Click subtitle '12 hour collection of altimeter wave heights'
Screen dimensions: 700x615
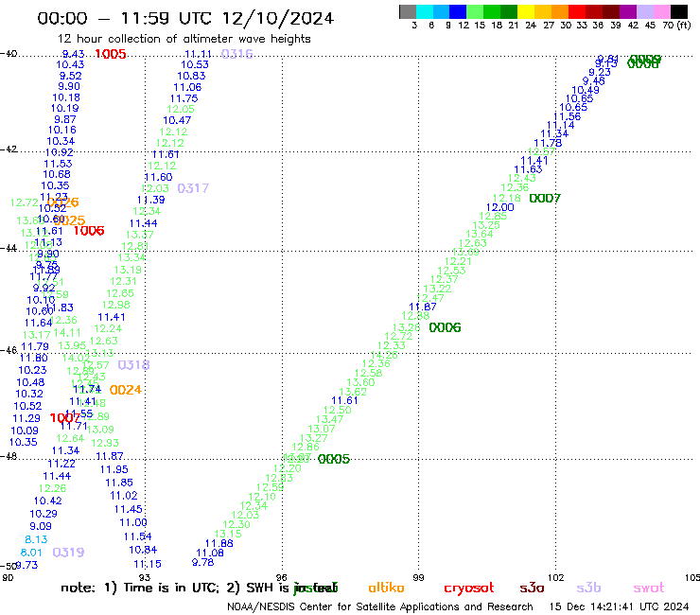[x=184, y=39]
